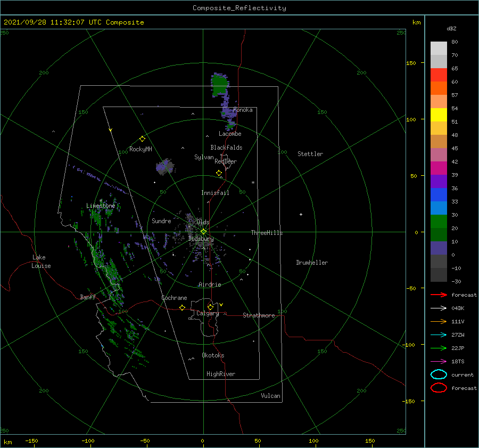The image size is (479, 448).
Task: Select the red forecast oval icon
Action: coord(439,388)
